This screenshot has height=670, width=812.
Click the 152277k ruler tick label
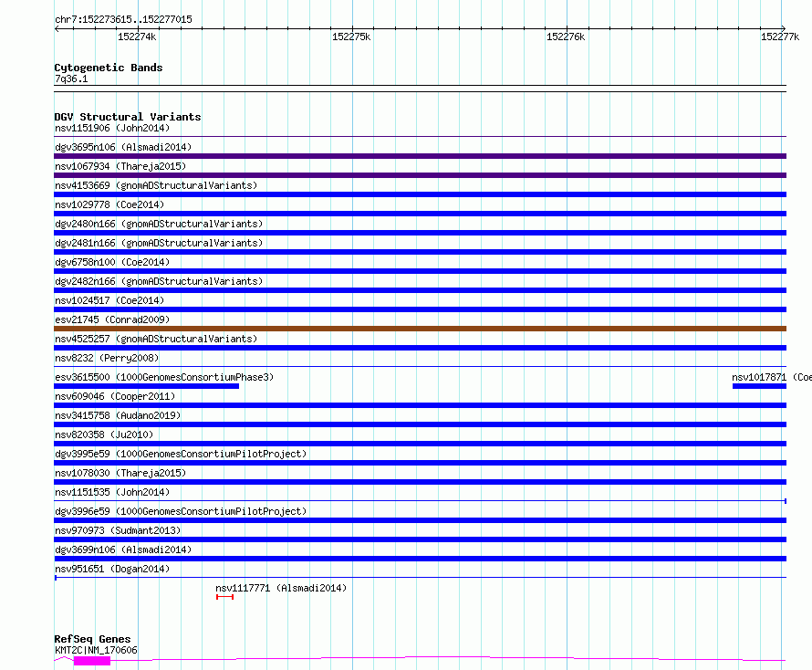pos(780,37)
